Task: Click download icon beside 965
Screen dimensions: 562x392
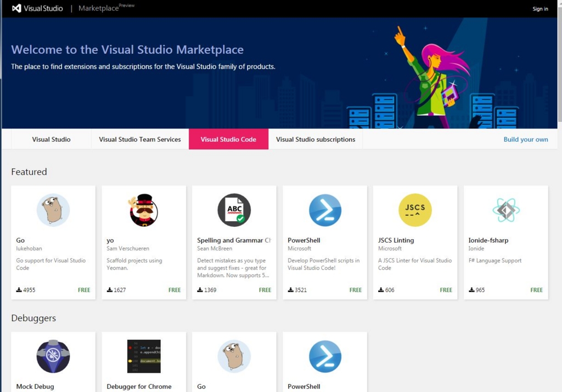Action: point(471,290)
